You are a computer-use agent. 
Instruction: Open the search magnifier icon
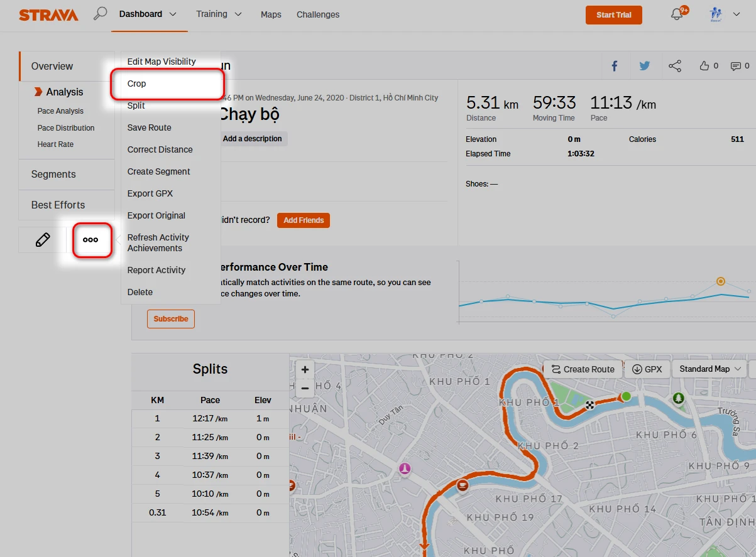pos(101,13)
